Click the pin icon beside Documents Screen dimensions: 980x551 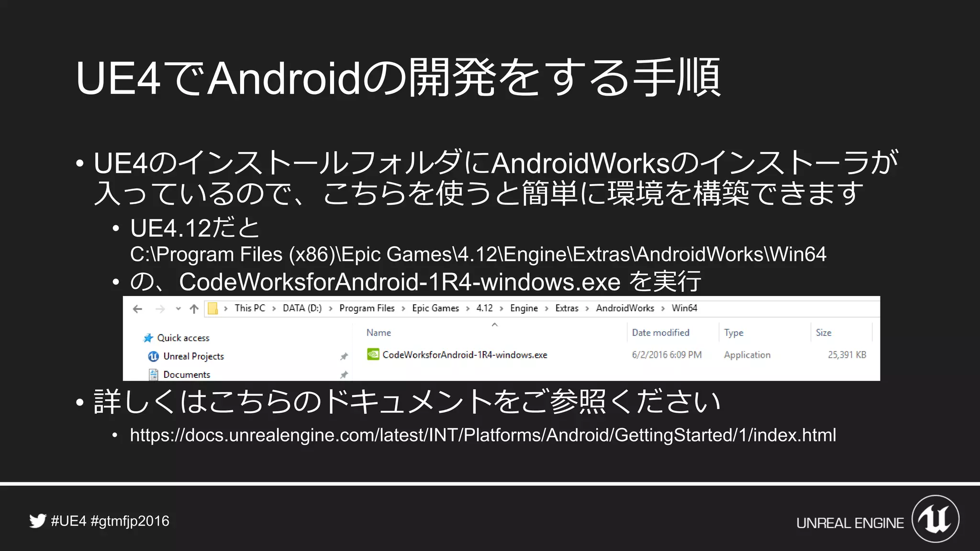344,375
